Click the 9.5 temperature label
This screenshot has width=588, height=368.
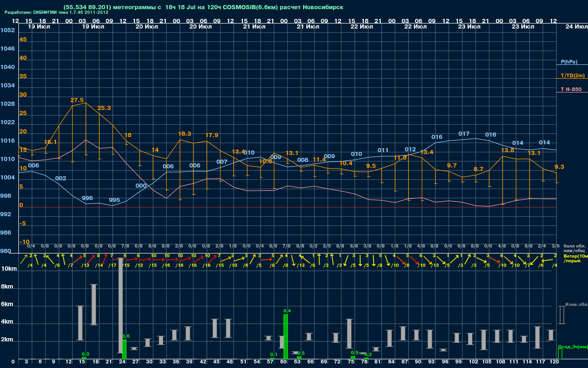click(371, 166)
